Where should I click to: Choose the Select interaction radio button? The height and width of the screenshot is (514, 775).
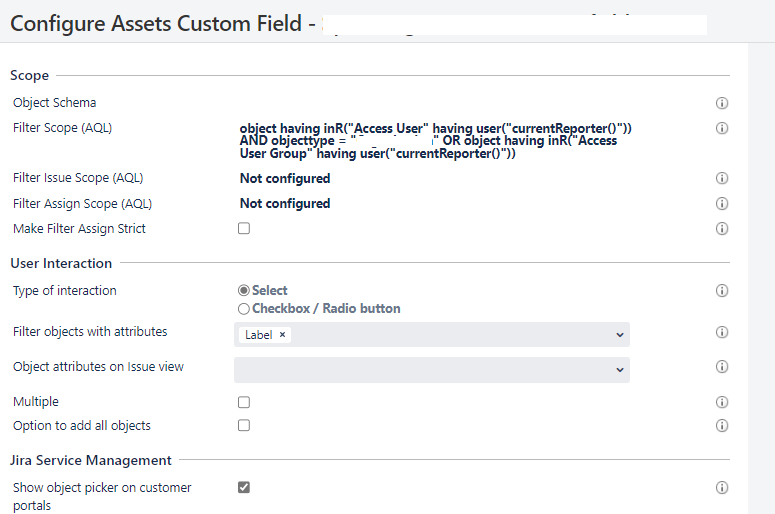(244, 291)
